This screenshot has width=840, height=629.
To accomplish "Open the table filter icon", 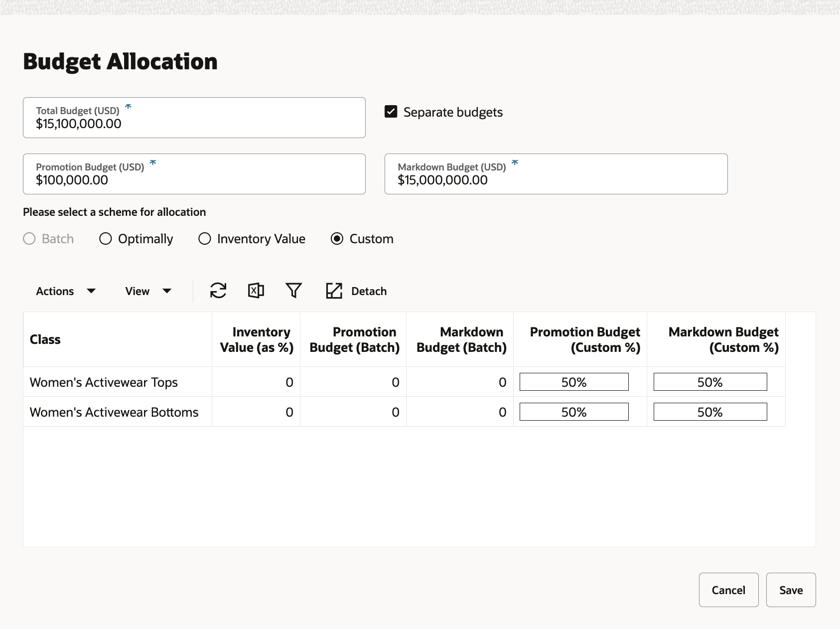I will [x=293, y=291].
